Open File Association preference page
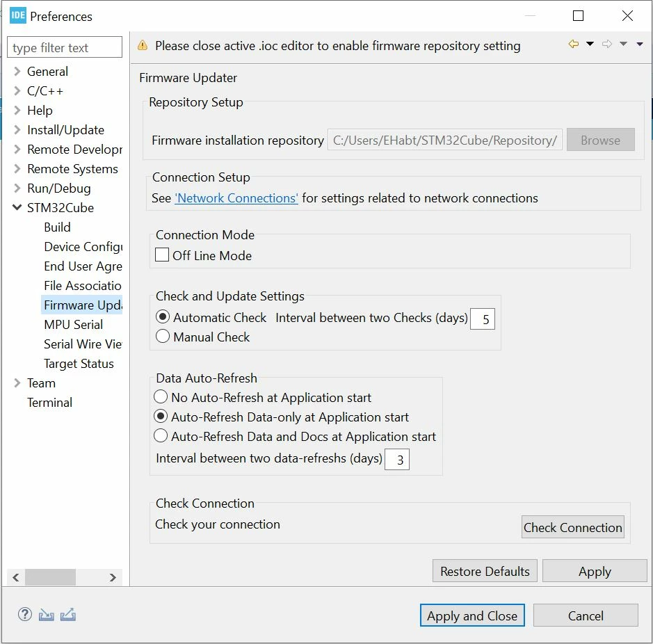Screen dimensions: 653x644 coord(83,285)
